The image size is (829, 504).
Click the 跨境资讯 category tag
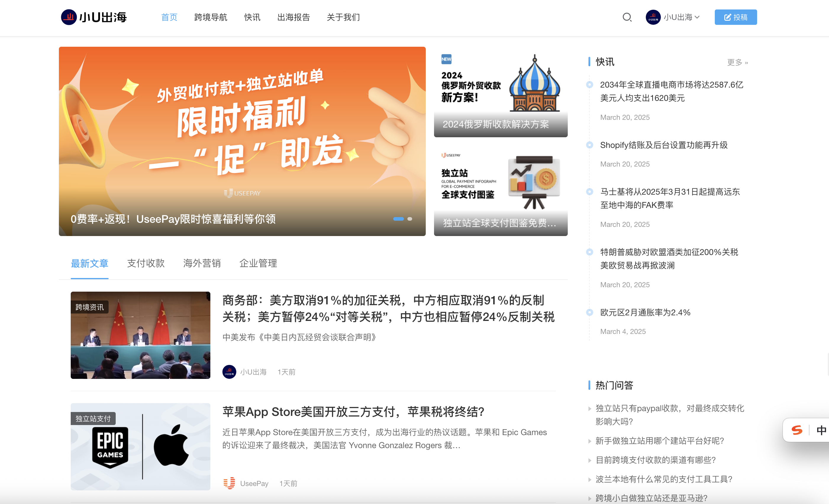coord(89,307)
